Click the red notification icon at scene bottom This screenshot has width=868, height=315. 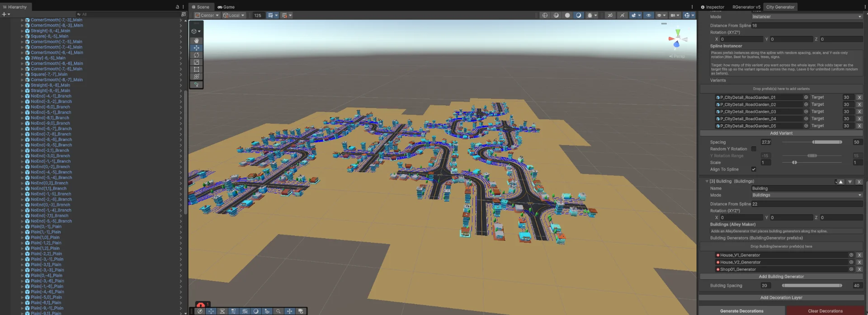(201, 306)
